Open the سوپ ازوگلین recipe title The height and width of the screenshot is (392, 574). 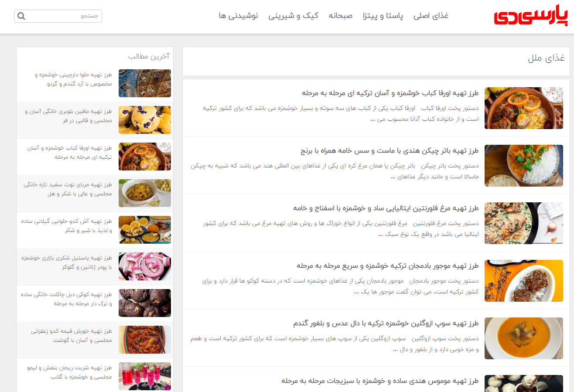pyautogui.click(x=386, y=323)
